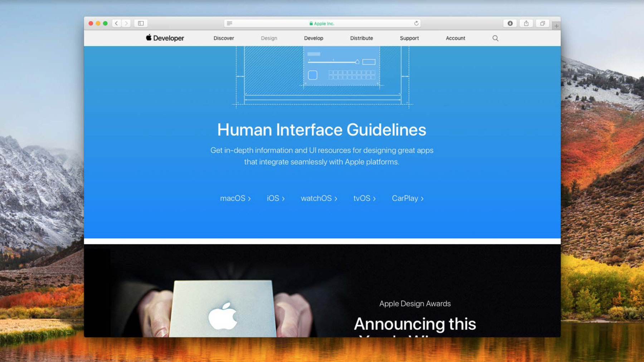Open the Discover menu item
644x362 pixels.
click(224, 38)
